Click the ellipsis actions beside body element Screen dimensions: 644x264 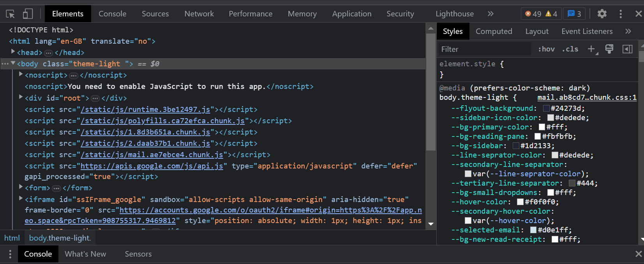click(x=5, y=64)
